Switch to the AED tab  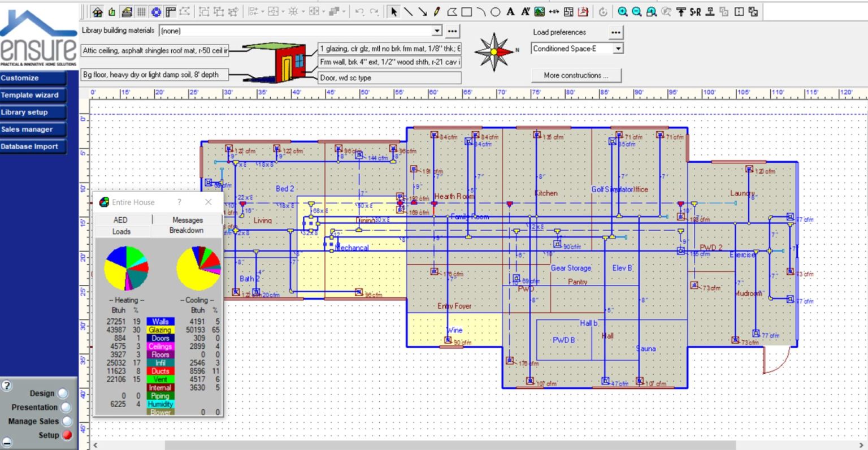(120, 220)
